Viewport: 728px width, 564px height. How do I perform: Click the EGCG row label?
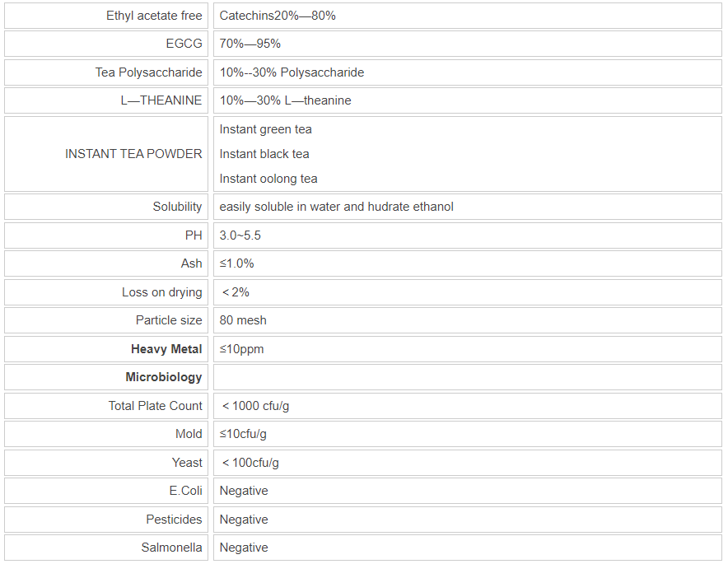click(x=184, y=44)
